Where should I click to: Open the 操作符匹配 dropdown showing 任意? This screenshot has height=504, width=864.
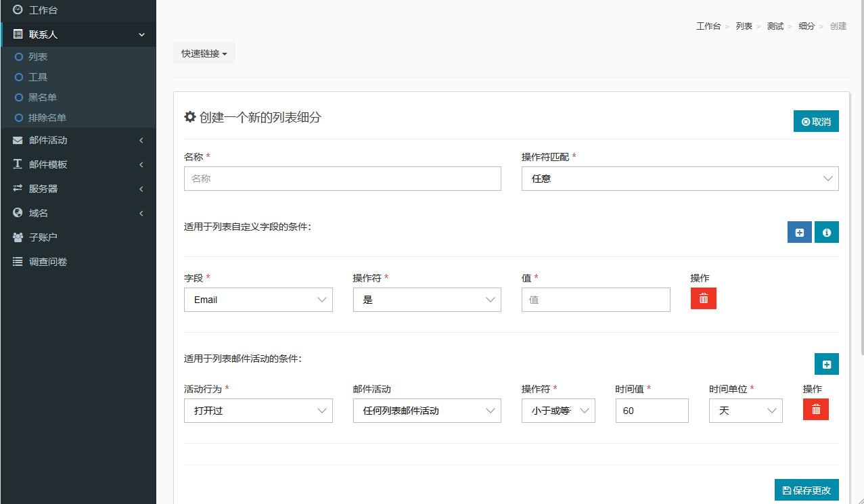coord(680,179)
